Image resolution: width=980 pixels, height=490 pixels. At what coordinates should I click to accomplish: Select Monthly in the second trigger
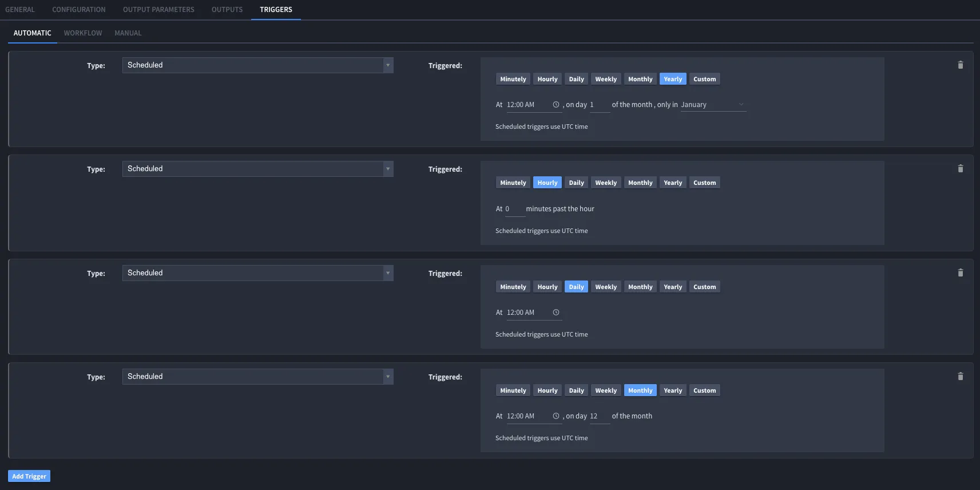[640, 183]
